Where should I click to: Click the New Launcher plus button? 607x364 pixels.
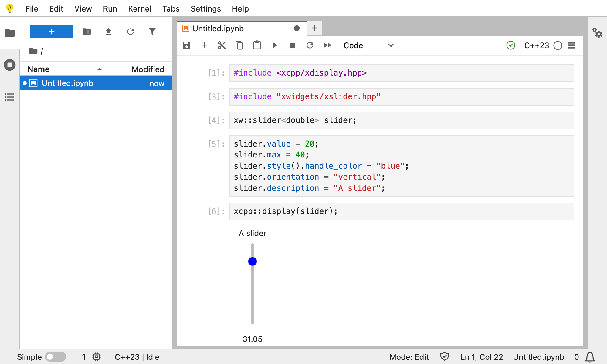coord(52,32)
